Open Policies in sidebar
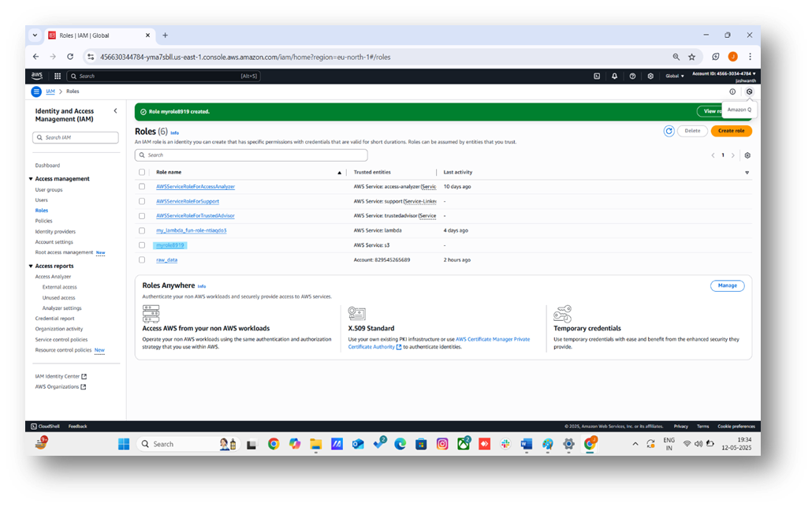Viewport: 812px width, 507px height. (43, 221)
